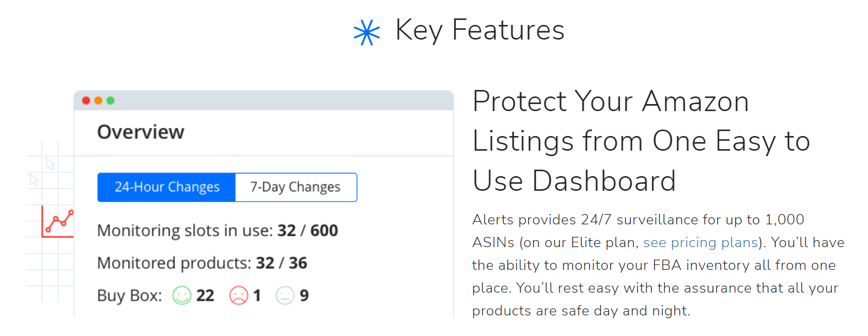Click the Monitored products count line
The width and height of the screenshot is (868, 336).
point(202,263)
